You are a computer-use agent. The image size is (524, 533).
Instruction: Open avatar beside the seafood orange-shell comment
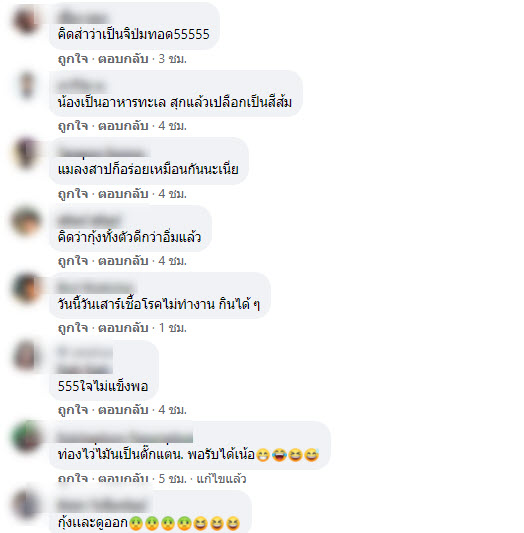pos(26,85)
